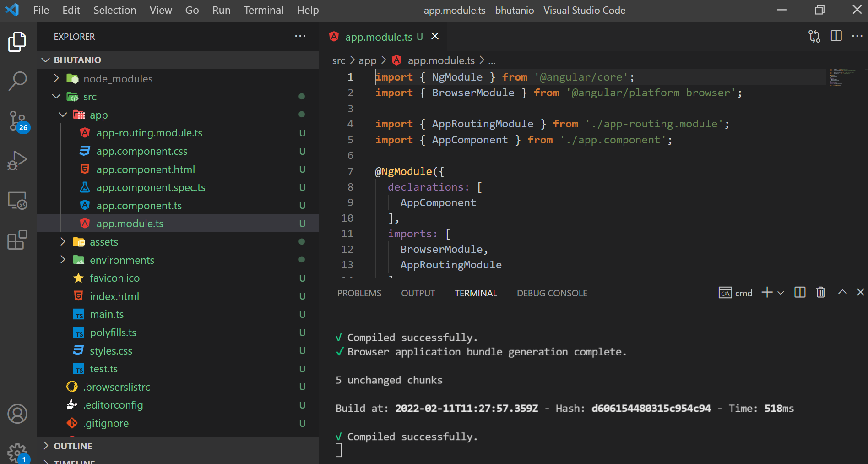Open the Extensions view
This screenshot has height=464, width=868.
point(17,240)
